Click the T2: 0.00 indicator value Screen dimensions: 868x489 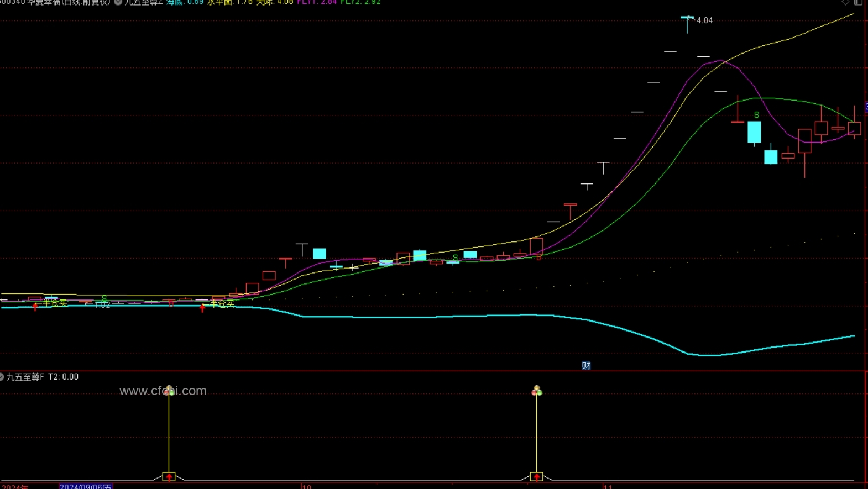[x=63, y=377]
